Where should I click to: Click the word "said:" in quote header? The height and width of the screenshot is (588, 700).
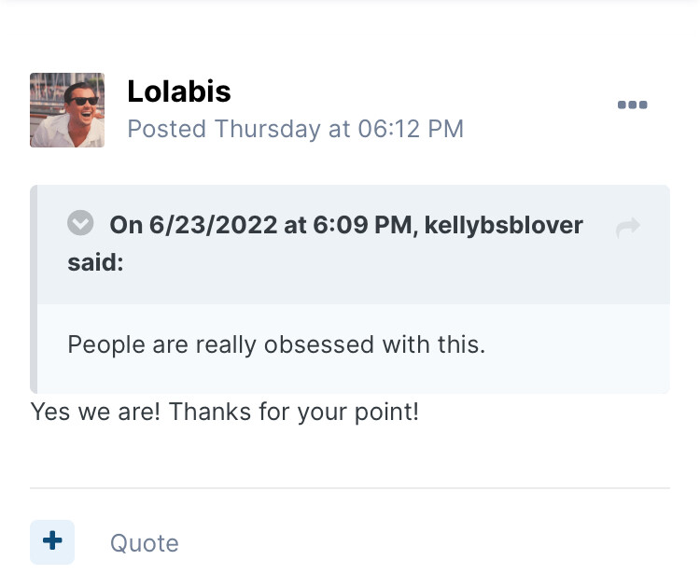95,263
